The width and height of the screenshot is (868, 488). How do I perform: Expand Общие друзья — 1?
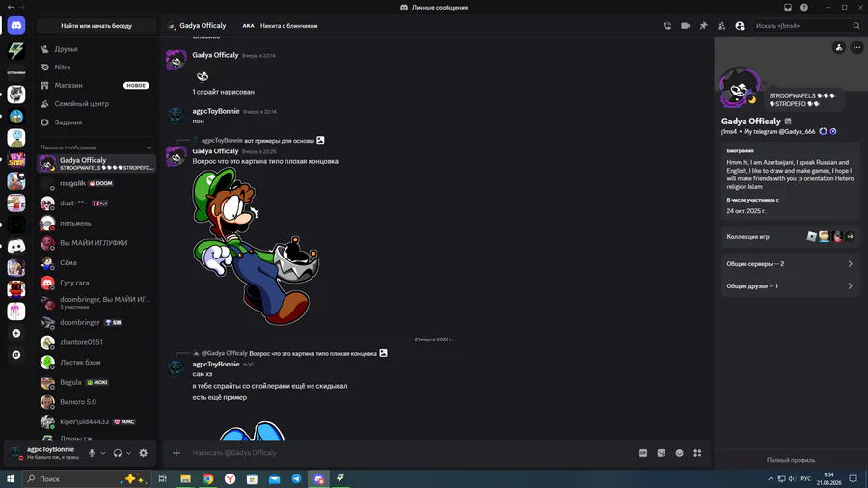[x=791, y=286]
